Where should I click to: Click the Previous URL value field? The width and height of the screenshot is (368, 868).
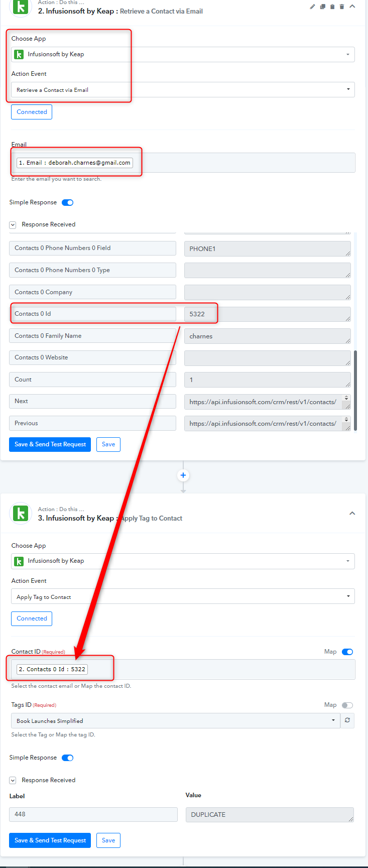point(268,424)
